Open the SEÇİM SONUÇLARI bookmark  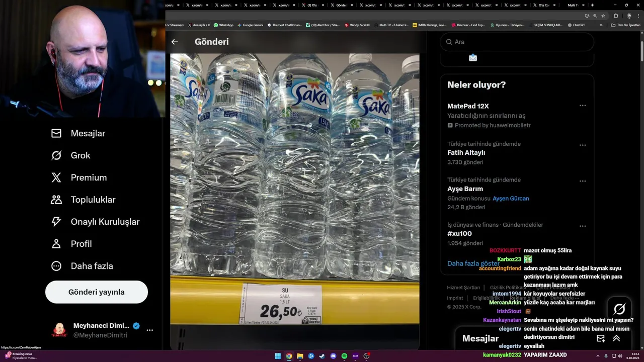[x=546, y=25]
